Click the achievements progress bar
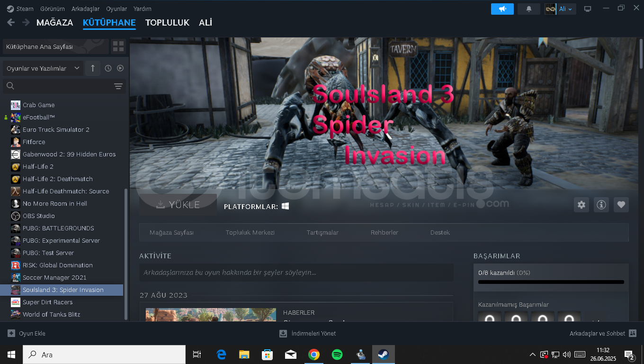This screenshot has height=364, width=644. (x=551, y=282)
